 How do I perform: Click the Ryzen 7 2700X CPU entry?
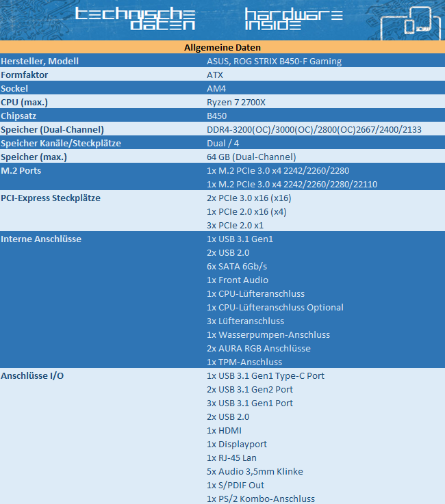[x=238, y=102]
